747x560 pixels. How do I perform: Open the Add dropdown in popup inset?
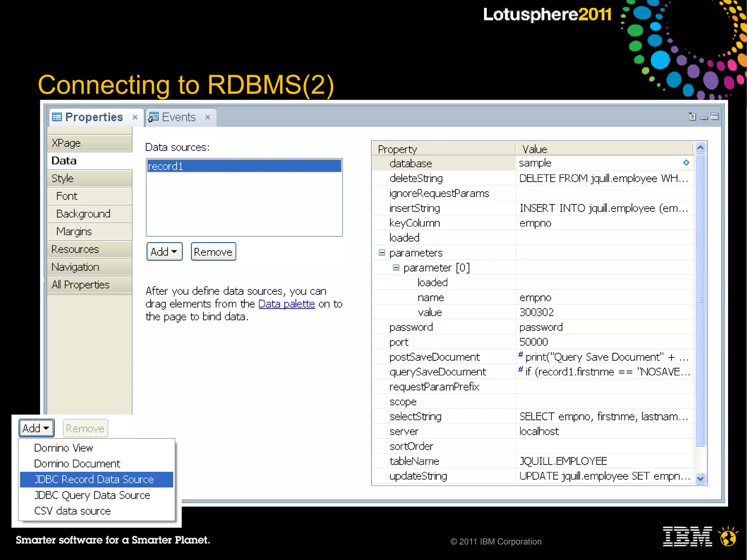[36, 428]
